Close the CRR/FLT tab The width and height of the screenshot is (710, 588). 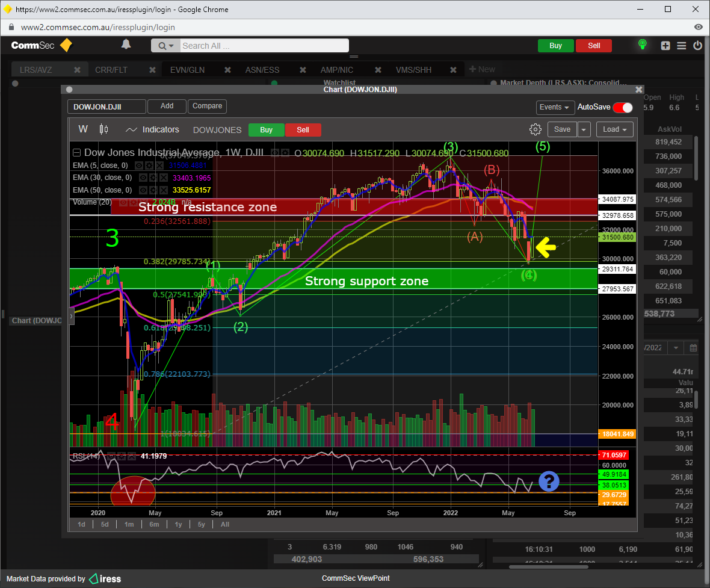[153, 70]
